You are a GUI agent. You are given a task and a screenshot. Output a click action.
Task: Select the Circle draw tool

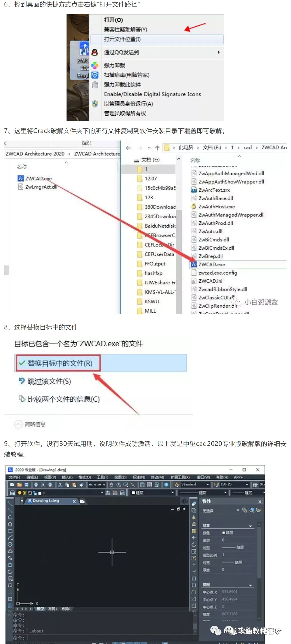[x=10, y=544]
